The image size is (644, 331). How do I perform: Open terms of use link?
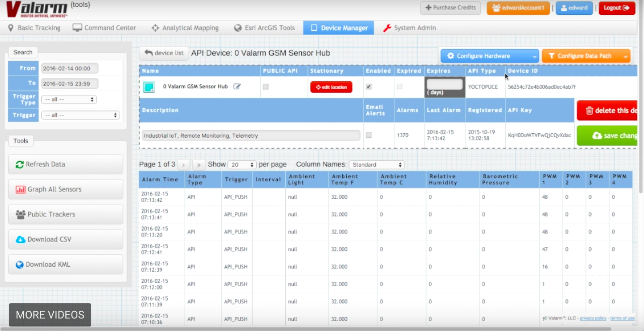click(x=622, y=318)
